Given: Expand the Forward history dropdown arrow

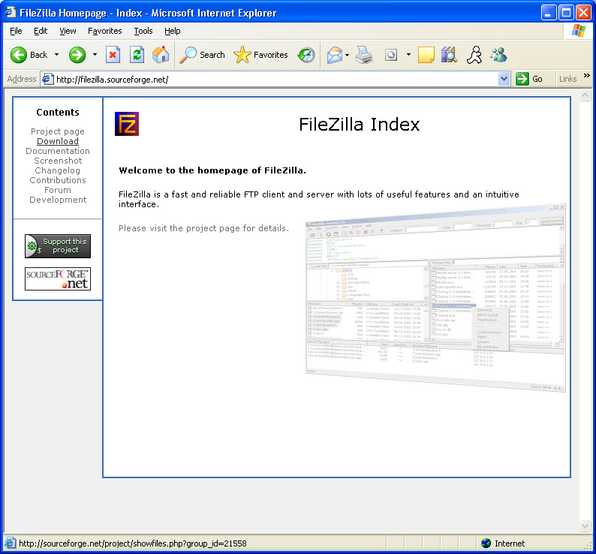Looking at the screenshot, I should [95, 55].
